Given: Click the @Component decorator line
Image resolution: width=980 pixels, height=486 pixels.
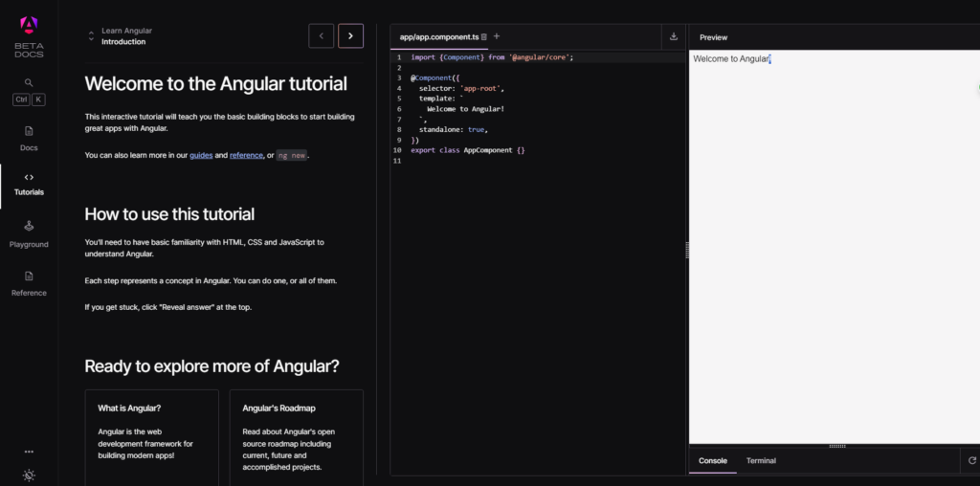Looking at the screenshot, I should click(435, 78).
